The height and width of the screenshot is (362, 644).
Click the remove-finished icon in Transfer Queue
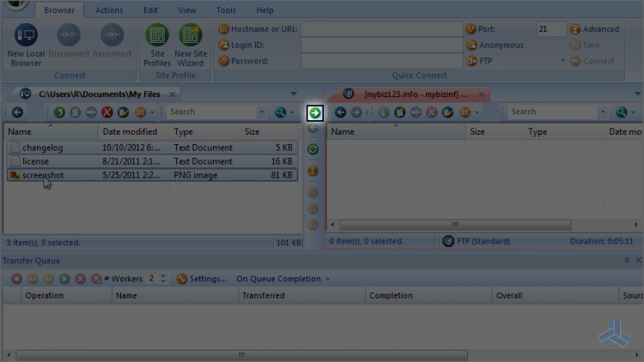96,279
